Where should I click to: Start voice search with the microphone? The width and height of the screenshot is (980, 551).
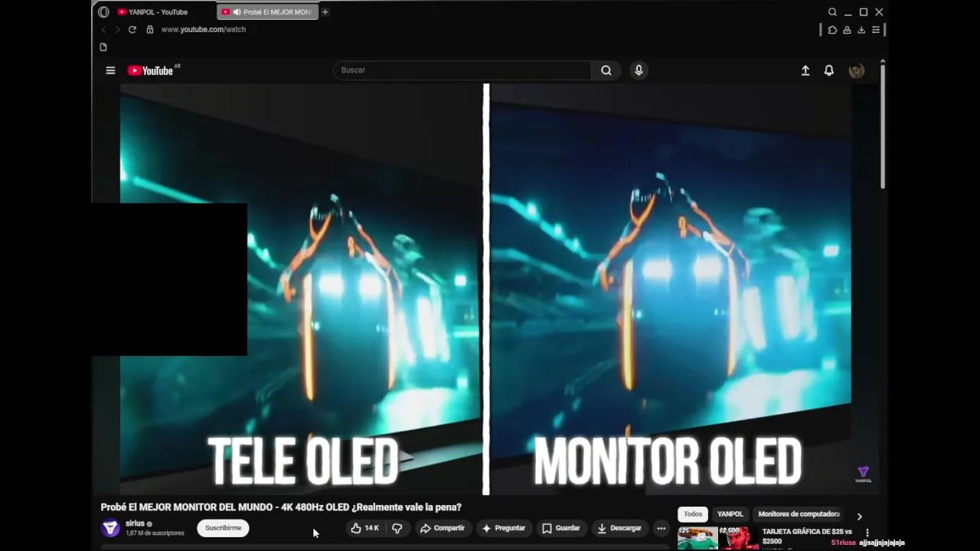(x=639, y=70)
